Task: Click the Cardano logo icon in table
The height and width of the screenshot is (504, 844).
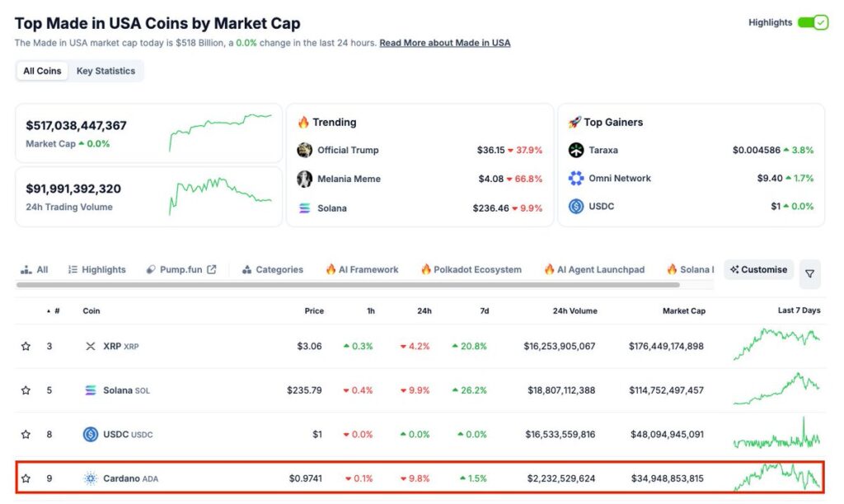Action: pyautogui.click(x=91, y=478)
